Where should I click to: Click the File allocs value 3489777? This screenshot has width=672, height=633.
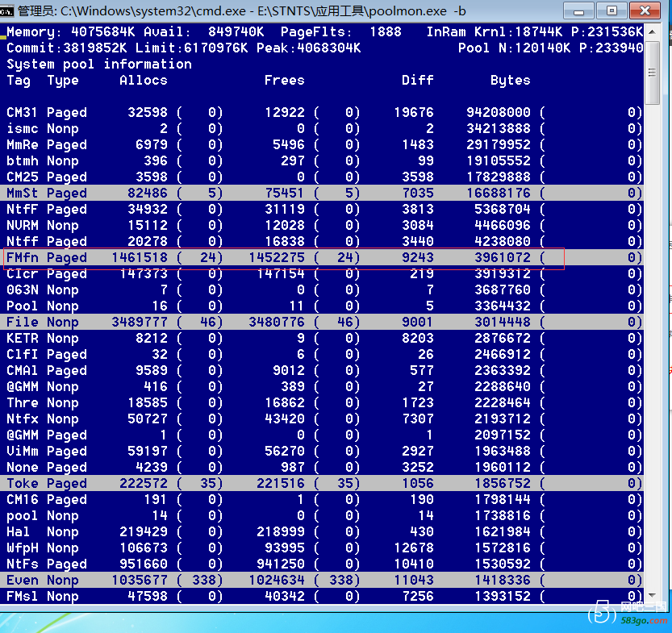click(x=140, y=322)
